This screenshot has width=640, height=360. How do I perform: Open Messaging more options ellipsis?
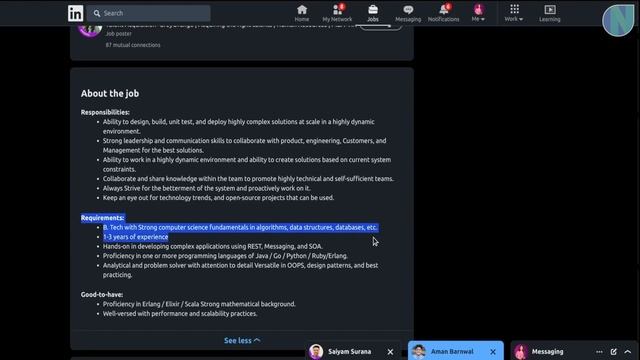599,351
